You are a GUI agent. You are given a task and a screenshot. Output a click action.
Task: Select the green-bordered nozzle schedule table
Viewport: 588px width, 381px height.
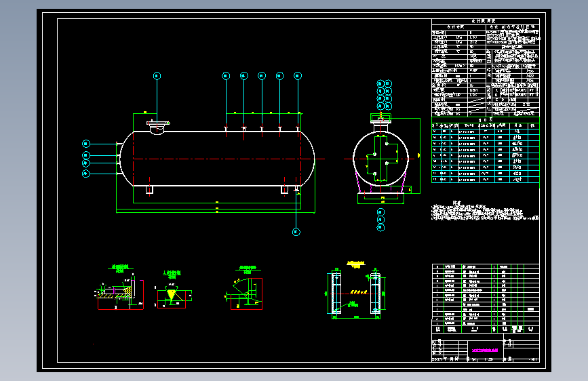point(485,150)
